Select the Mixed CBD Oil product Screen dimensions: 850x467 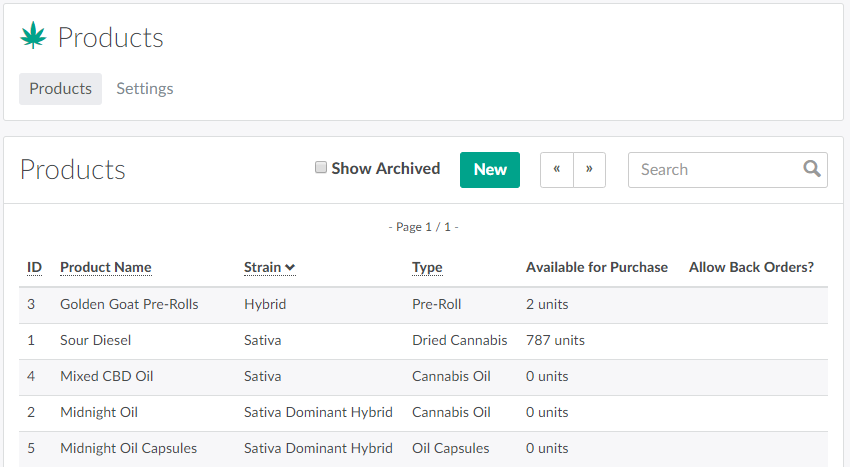[x=106, y=376]
